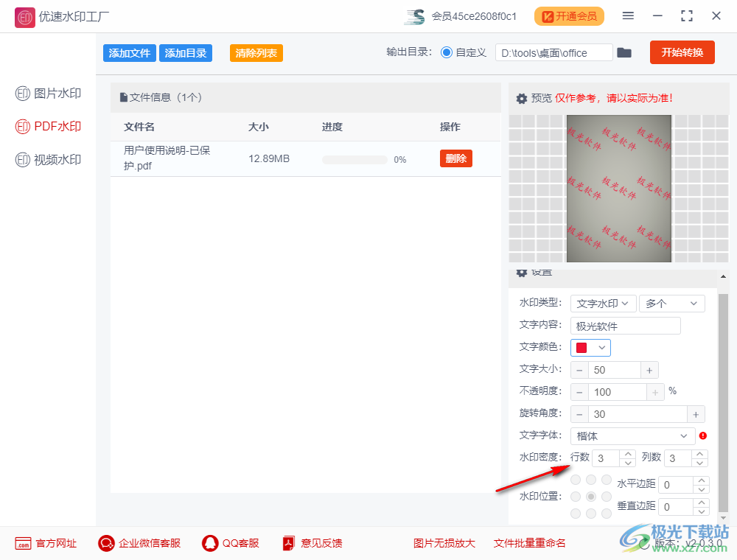Click the 文字内容 text field containing 极光软件

(x=625, y=325)
